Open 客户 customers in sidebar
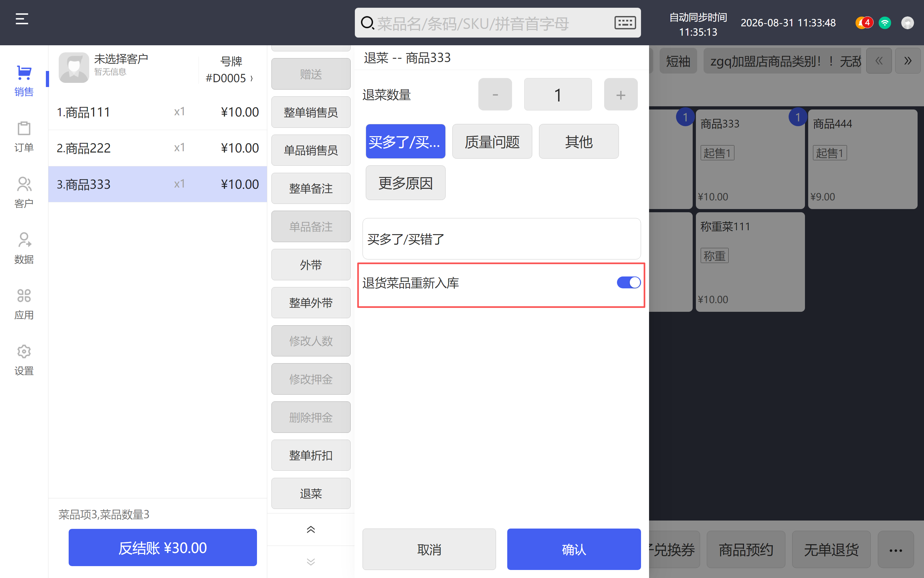This screenshot has height=578, width=924. (x=24, y=192)
